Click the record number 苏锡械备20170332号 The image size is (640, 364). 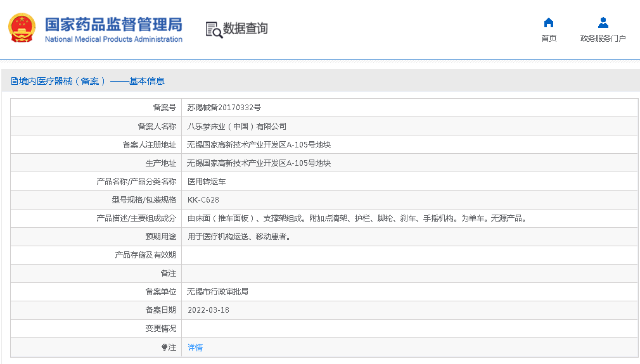pyautogui.click(x=224, y=108)
